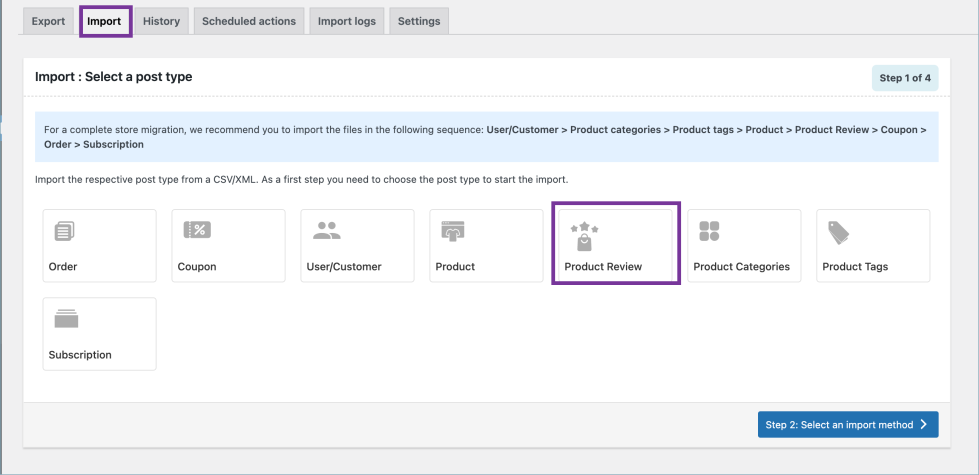View the Import logs tab
Screen dimensions: 979x475
(x=347, y=21)
